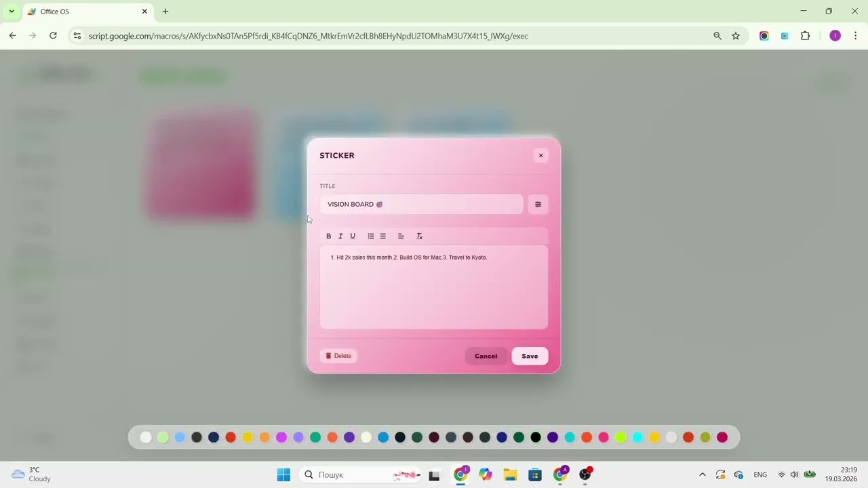Toggle underline formatting
This screenshot has width=868, height=488.
tap(353, 236)
